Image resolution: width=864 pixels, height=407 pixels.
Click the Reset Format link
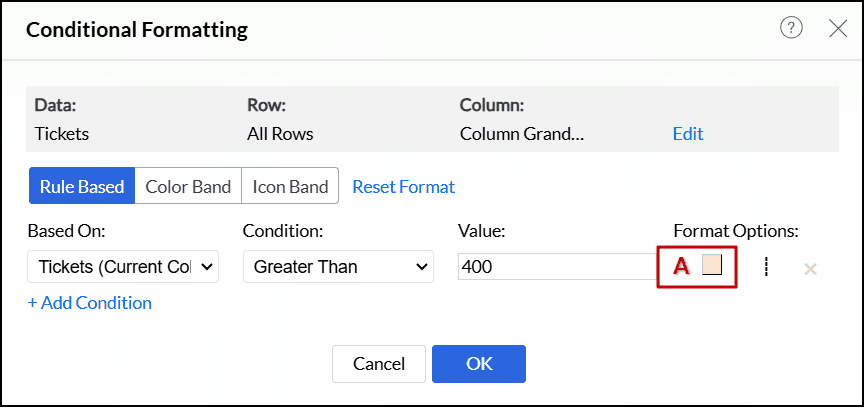(403, 186)
